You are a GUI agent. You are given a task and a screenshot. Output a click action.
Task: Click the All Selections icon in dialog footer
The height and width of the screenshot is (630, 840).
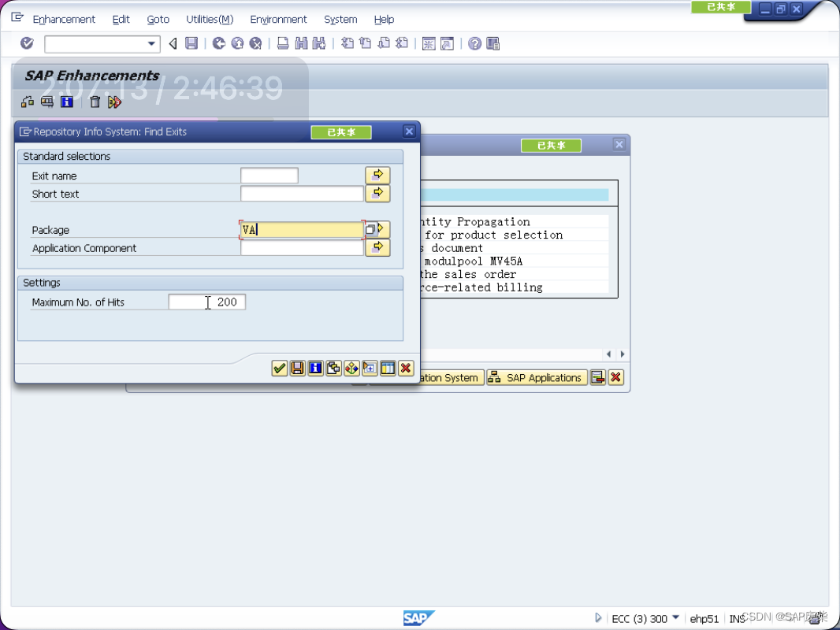point(351,369)
